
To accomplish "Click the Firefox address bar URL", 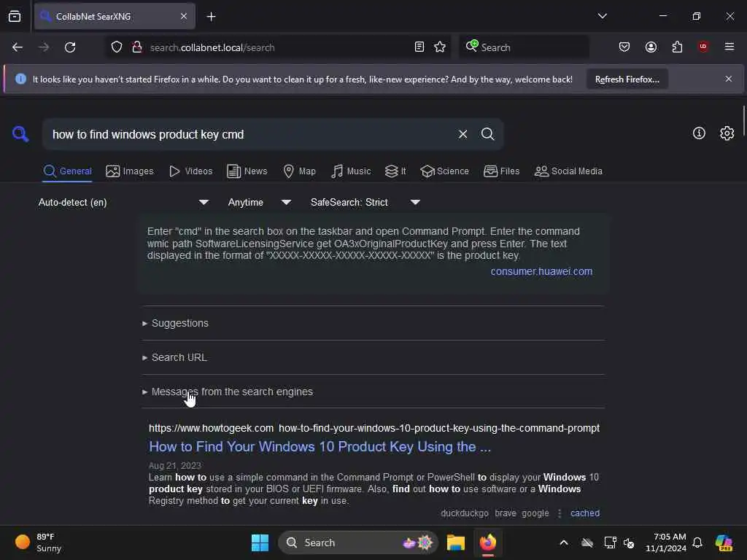I will tap(212, 47).
